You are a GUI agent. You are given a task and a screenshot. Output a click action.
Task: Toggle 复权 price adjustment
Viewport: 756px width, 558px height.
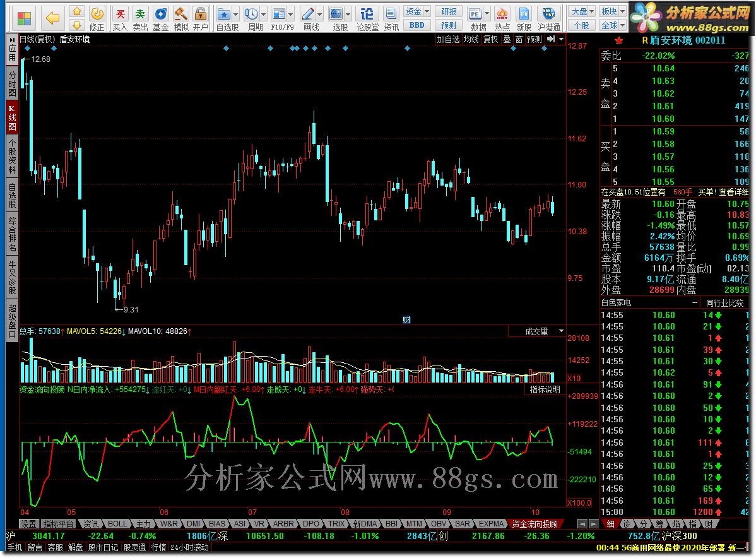(491, 39)
